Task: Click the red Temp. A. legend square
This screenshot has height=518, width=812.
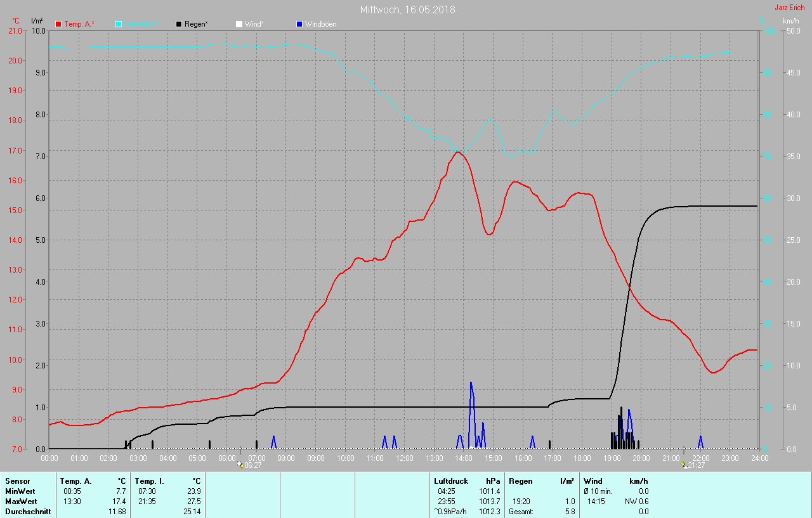Action: click(59, 24)
